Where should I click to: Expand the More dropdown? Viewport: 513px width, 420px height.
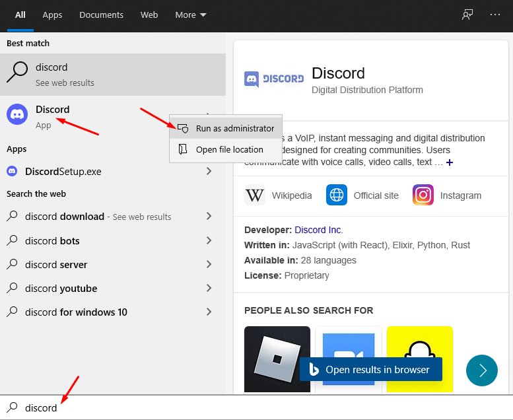click(191, 15)
